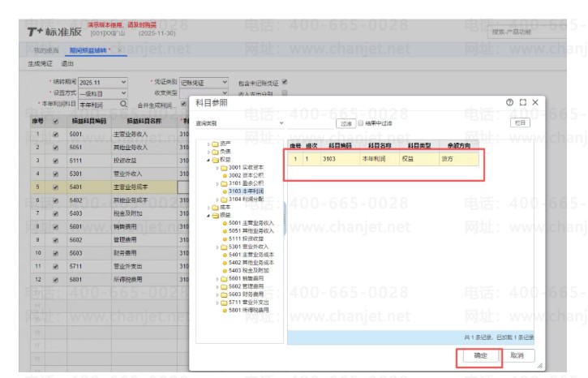
Task: Click the 损益科目名称 column header
Action: pyautogui.click(x=144, y=121)
